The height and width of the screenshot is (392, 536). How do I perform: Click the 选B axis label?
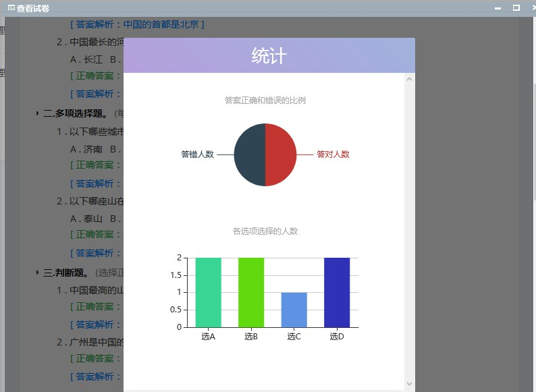click(251, 337)
